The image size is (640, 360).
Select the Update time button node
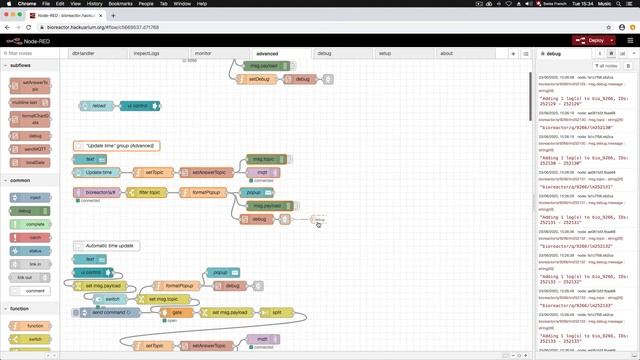coord(98,172)
